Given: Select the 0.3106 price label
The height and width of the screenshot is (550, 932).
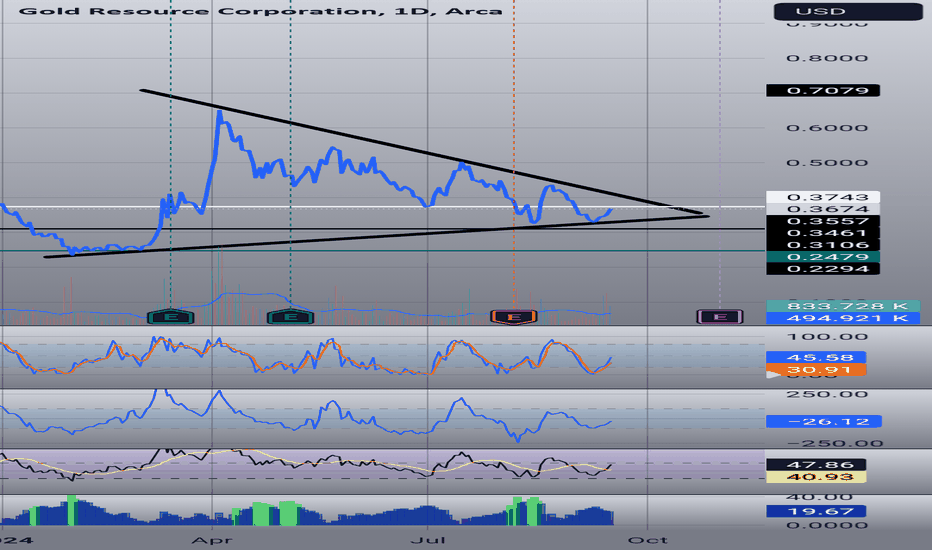Looking at the screenshot, I should pos(823,244).
